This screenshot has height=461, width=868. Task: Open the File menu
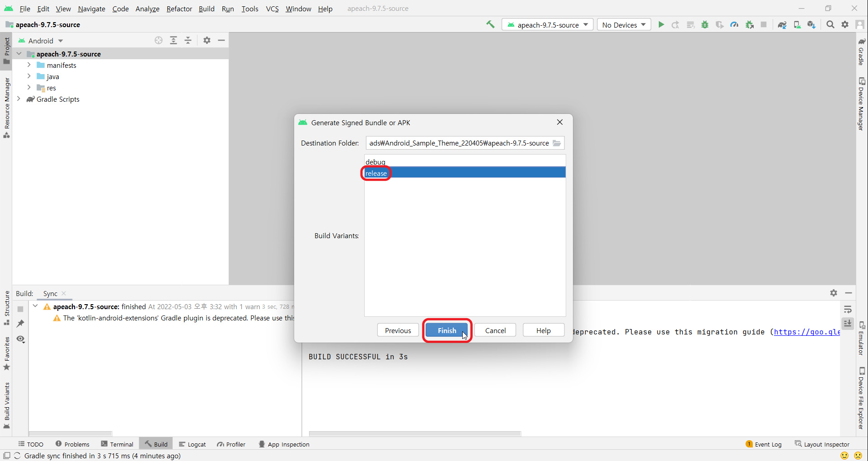(x=25, y=9)
